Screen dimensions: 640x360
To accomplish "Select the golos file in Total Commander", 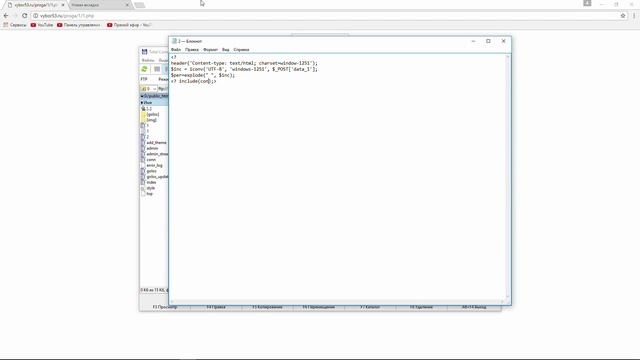I will [151, 171].
